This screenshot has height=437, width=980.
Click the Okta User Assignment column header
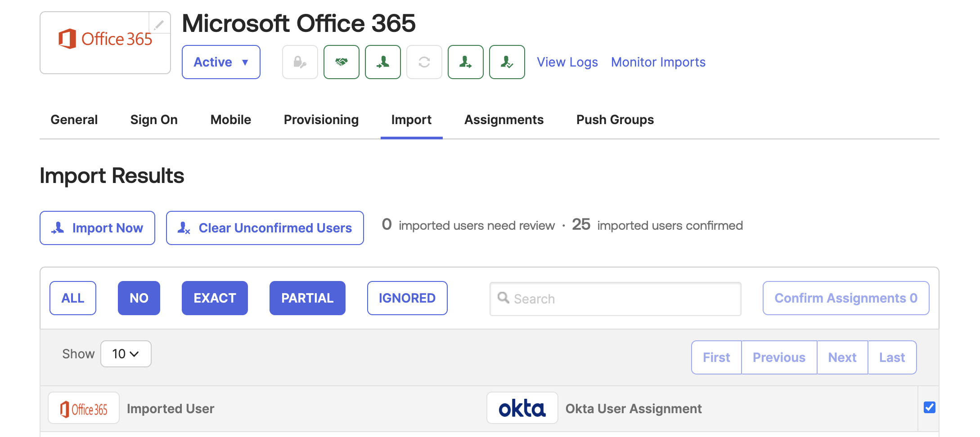[x=634, y=409]
